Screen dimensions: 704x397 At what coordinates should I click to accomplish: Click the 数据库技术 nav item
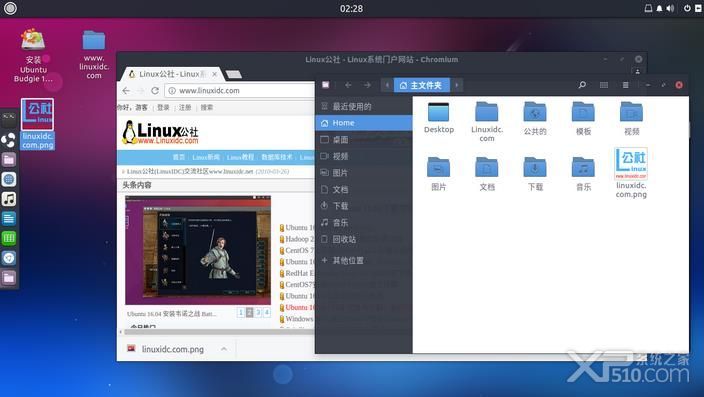277,157
